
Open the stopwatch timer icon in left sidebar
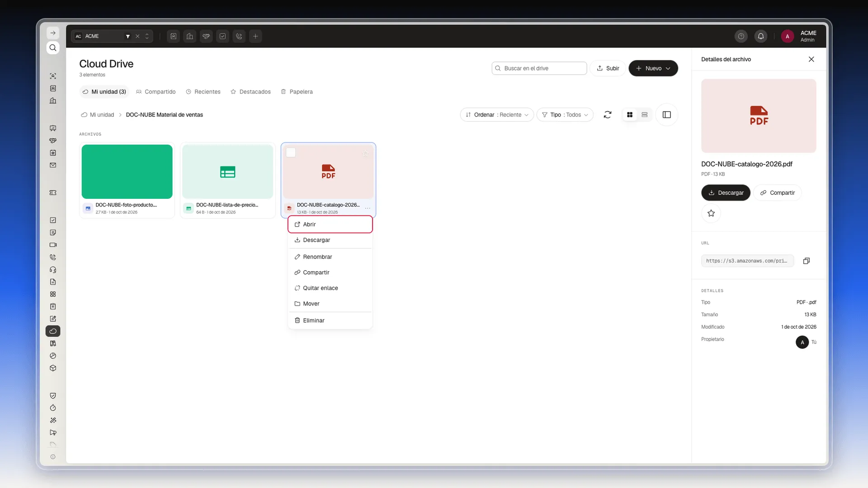coord(53,408)
